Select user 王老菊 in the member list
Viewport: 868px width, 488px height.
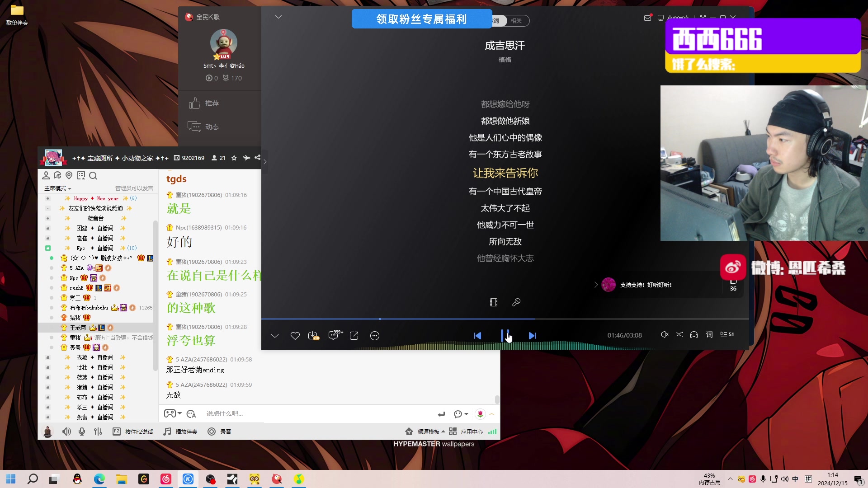point(78,328)
